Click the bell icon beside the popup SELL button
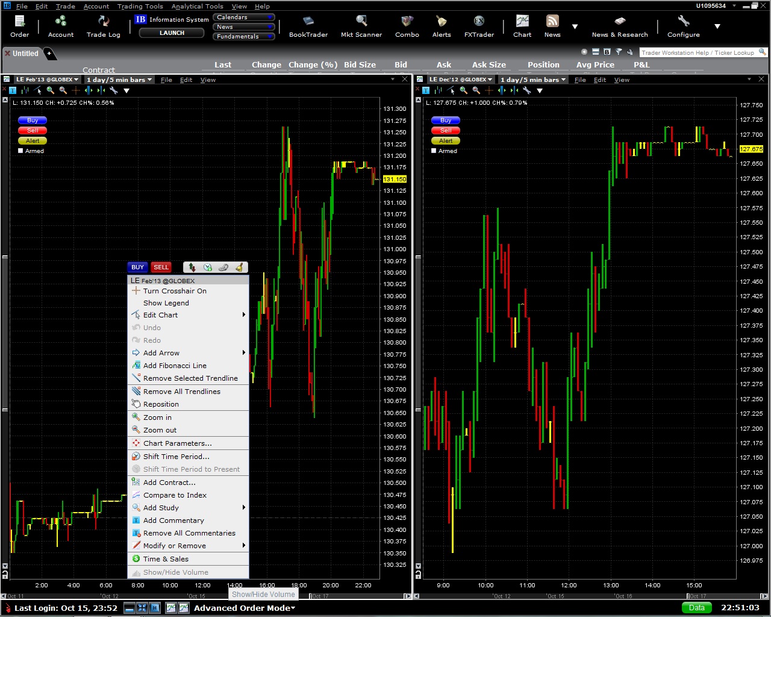Image resolution: width=771 pixels, height=700 pixels. (239, 267)
